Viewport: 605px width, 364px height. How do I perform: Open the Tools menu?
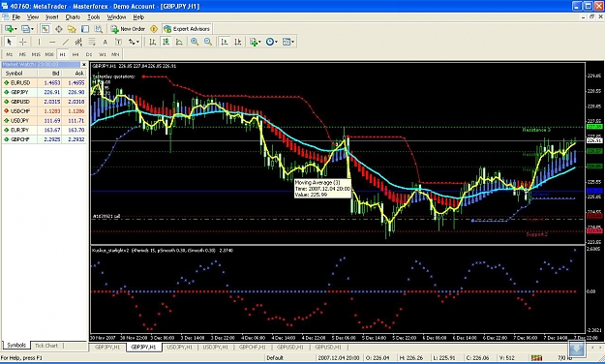[94, 17]
